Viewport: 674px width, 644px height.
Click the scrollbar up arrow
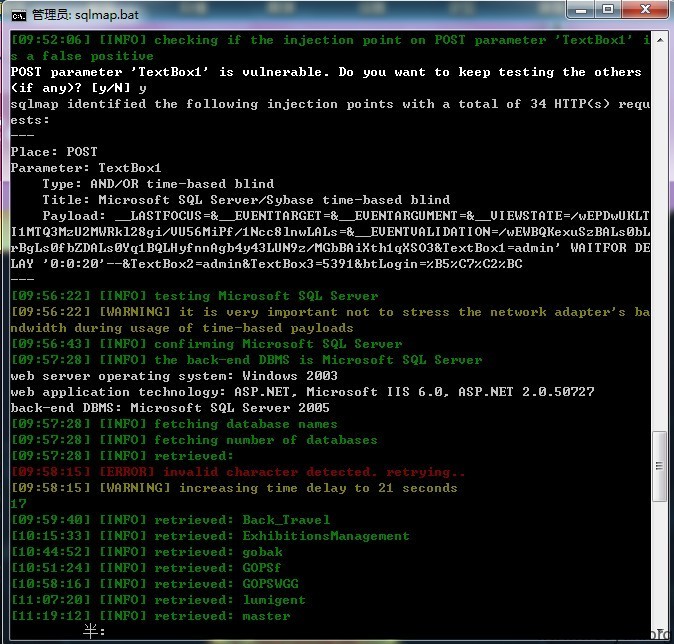pyautogui.click(x=659, y=40)
